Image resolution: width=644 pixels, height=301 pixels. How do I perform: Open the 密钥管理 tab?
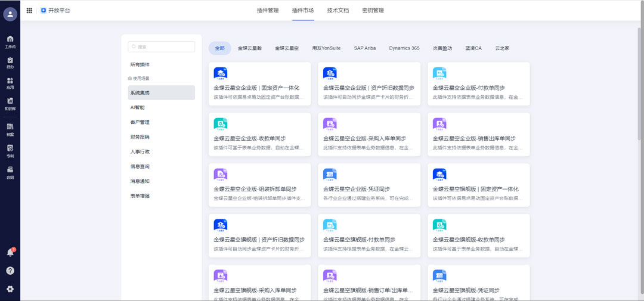(x=373, y=10)
